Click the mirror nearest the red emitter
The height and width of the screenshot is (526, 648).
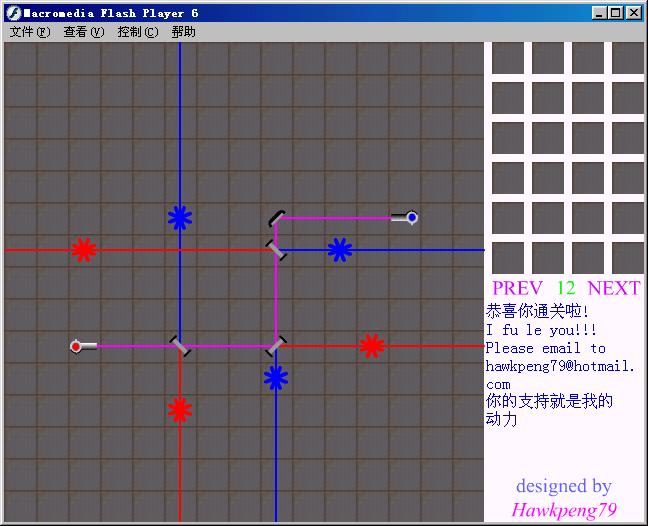[x=180, y=346]
